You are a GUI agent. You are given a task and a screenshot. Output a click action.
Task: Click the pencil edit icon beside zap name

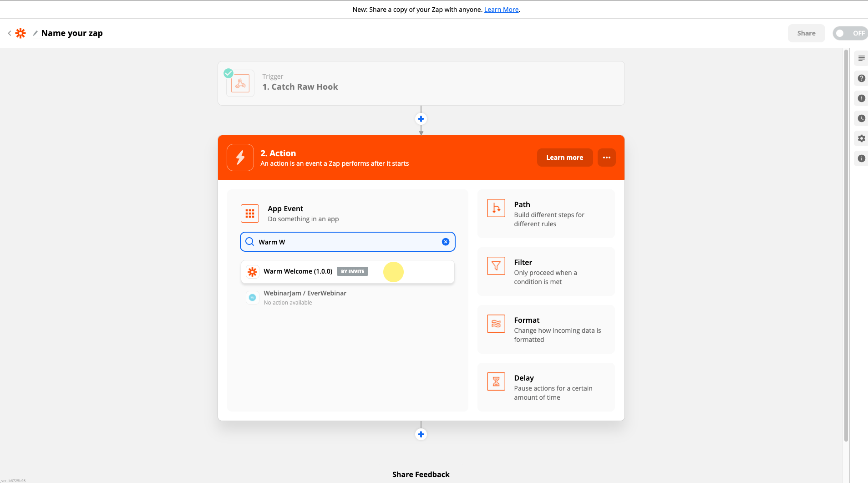tap(35, 33)
